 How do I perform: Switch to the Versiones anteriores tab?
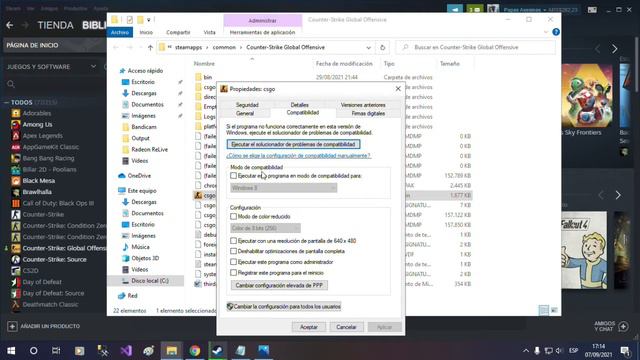(x=363, y=105)
